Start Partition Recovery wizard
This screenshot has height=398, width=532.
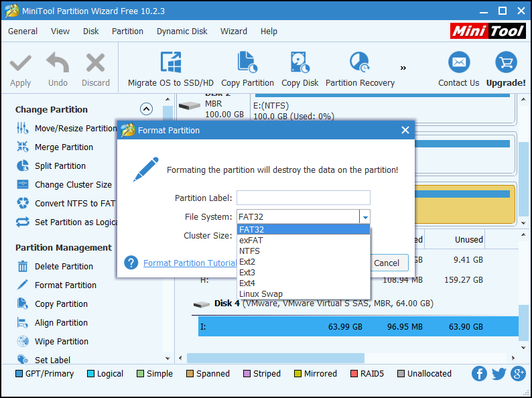point(360,70)
